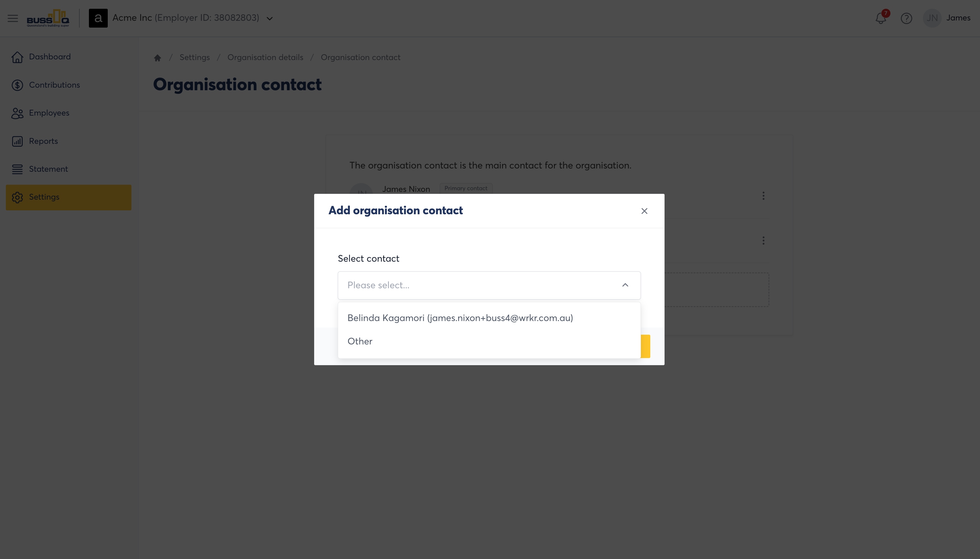Open the help question mark icon

tap(906, 18)
